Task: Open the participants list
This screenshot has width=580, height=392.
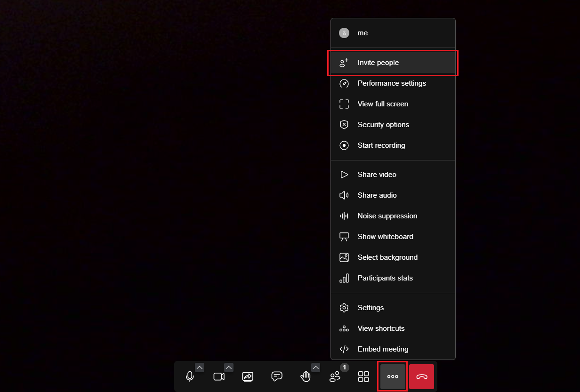Action: [335, 376]
